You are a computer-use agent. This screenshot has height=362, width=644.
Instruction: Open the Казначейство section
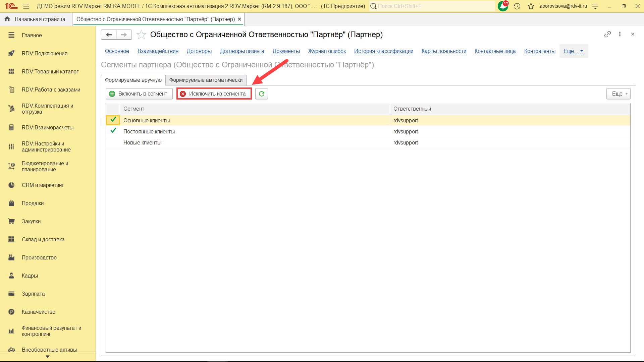pyautogui.click(x=39, y=312)
